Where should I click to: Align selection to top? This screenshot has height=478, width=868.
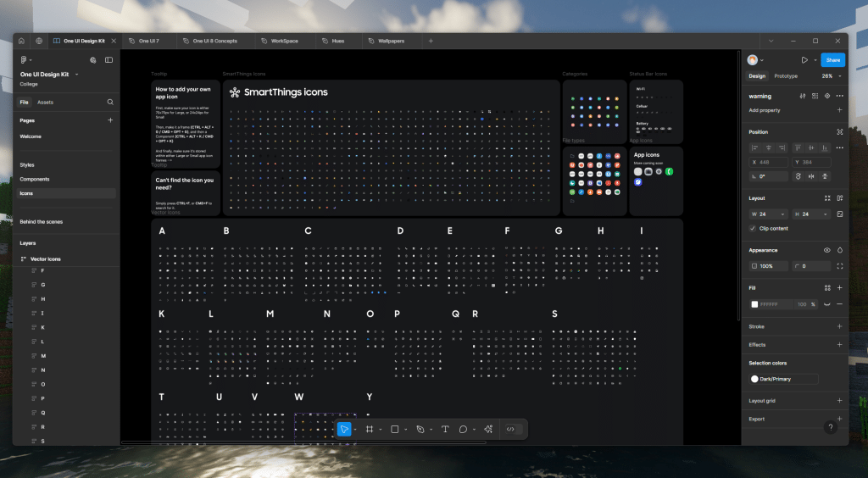(x=798, y=147)
